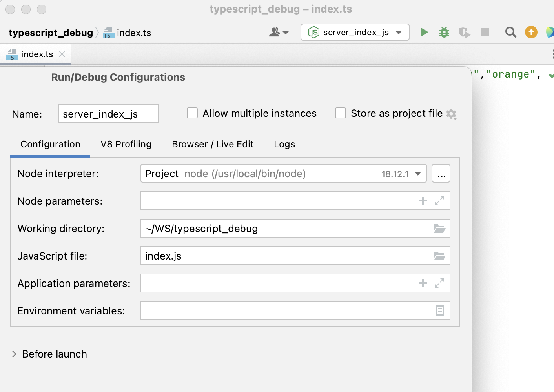The height and width of the screenshot is (392, 554).
Task: Click the interpreter browse button with three dots
Action: 441,173
